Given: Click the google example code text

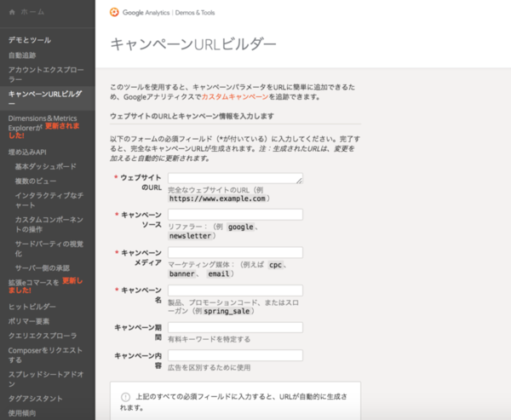Looking at the screenshot, I should 240,227.
